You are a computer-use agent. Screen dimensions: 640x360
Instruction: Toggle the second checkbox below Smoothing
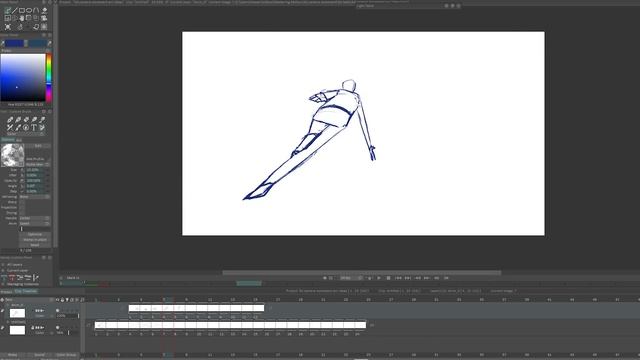(x=22, y=207)
